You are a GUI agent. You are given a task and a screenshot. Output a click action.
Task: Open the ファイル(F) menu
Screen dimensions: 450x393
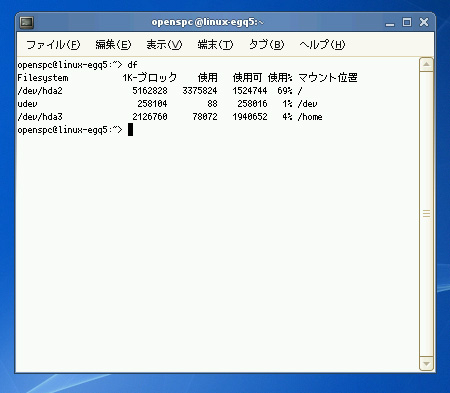coord(53,45)
